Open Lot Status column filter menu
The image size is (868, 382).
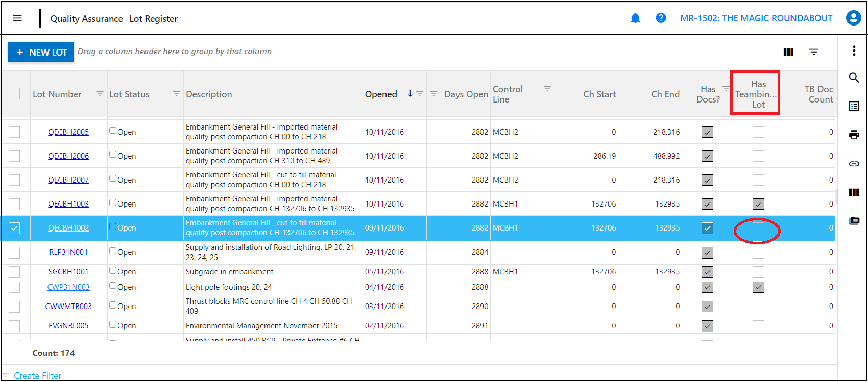177,93
